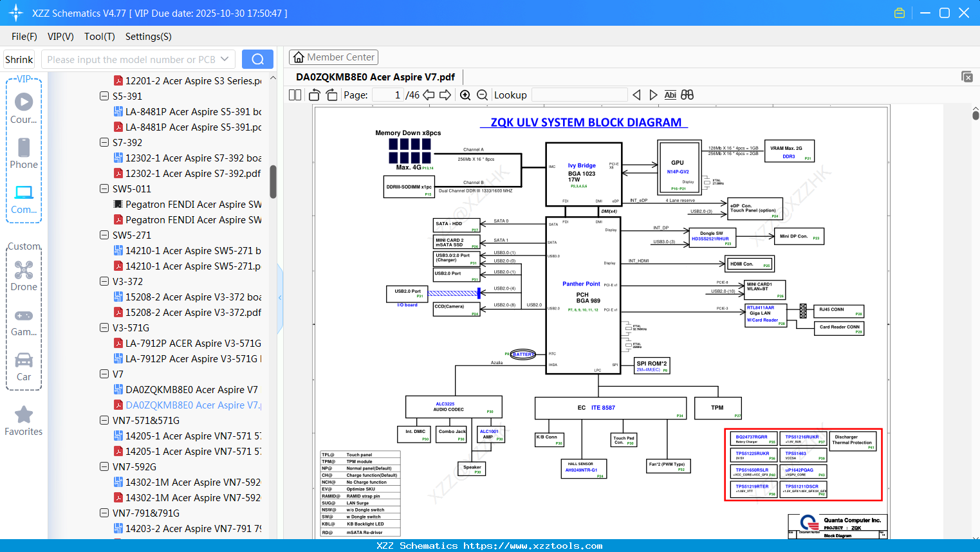
Task: Collapse the VN7-571&571G node
Action: tap(104, 420)
